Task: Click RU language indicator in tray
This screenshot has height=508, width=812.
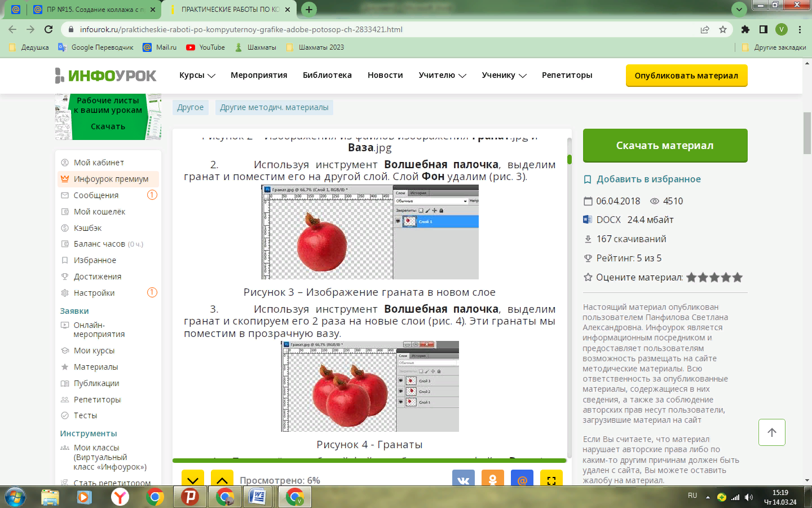Action: pyautogui.click(x=692, y=496)
